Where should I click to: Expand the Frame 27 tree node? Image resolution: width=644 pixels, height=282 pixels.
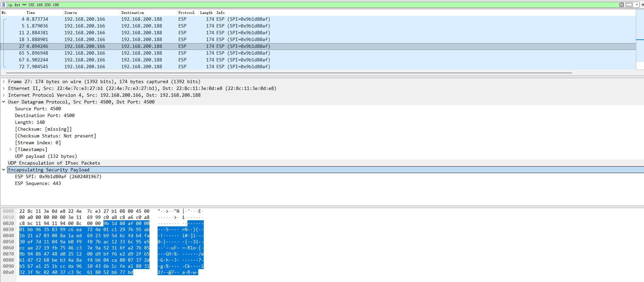pyautogui.click(x=4, y=82)
